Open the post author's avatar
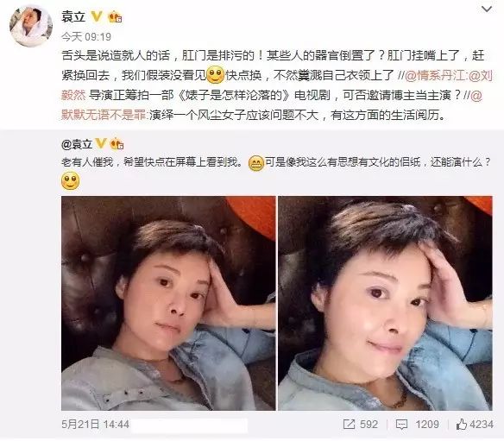Viewport: 504px width, 441px height. coord(30,26)
